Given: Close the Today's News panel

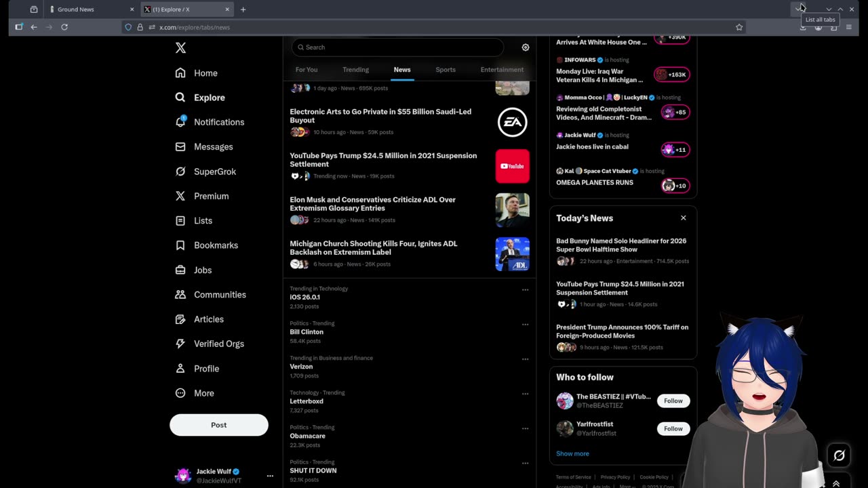Looking at the screenshot, I should pyautogui.click(x=684, y=218).
